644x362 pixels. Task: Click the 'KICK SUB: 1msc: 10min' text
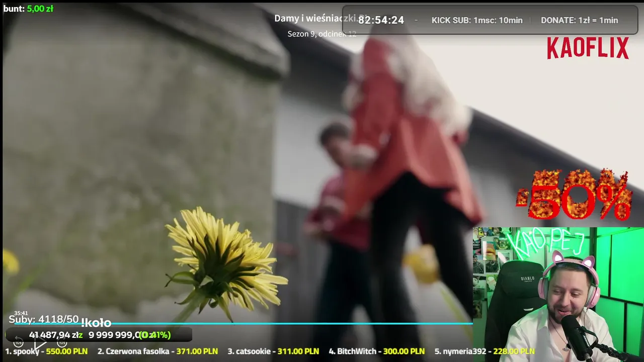tap(477, 20)
